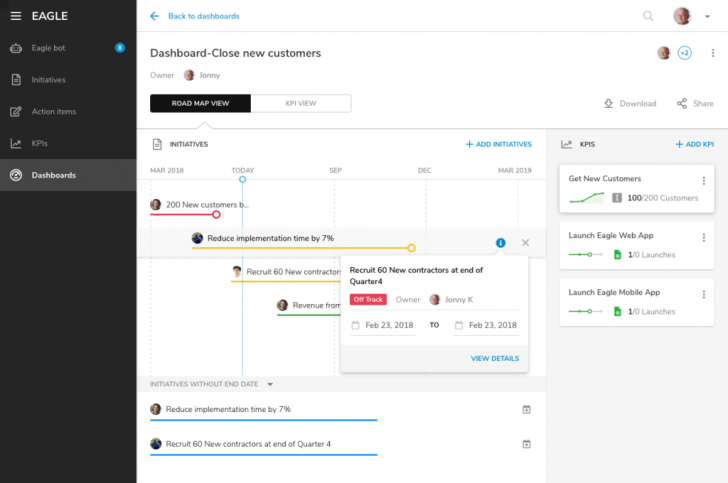Image resolution: width=728 pixels, height=483 pixels.
Task: Download the dashboard
Action: click(630, 104)
